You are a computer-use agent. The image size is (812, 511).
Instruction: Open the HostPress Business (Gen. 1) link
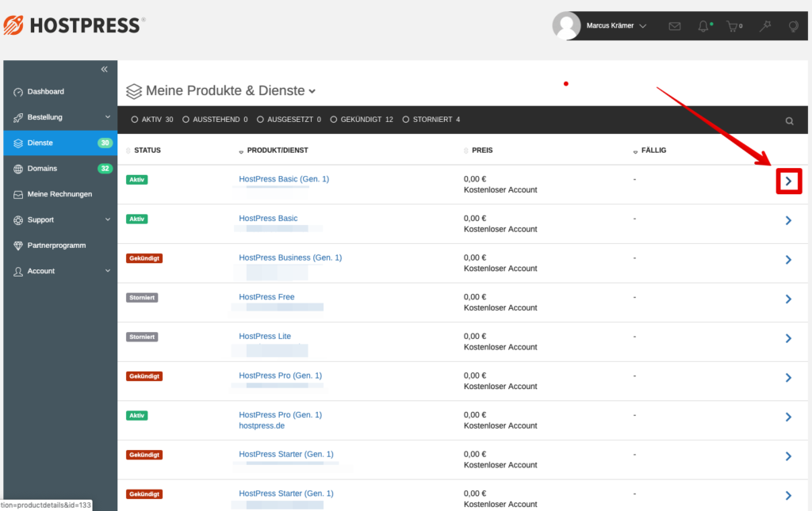tap(290, 257)
